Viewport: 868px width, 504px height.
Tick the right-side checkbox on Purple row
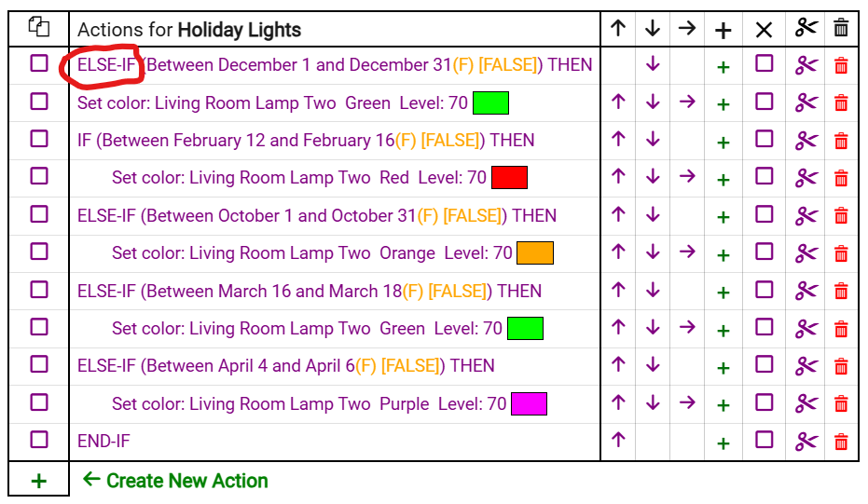pos(764,402)
